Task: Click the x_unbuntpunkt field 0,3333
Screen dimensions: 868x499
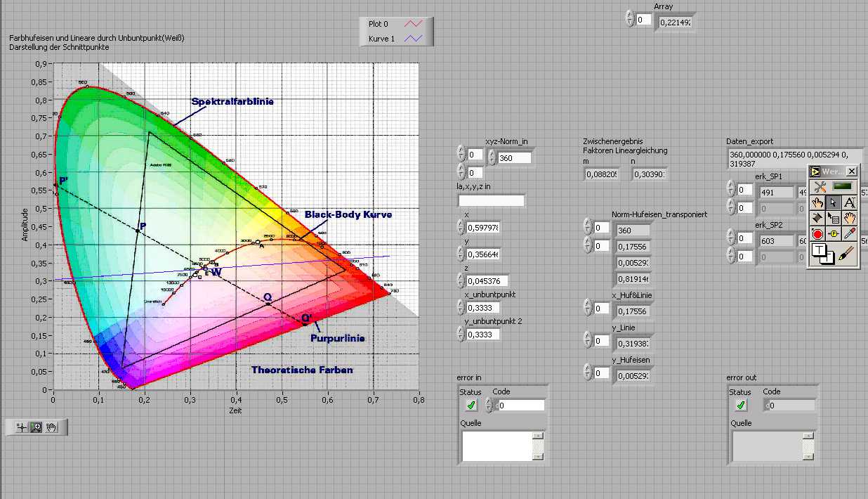Action: (x=483, y=308)
